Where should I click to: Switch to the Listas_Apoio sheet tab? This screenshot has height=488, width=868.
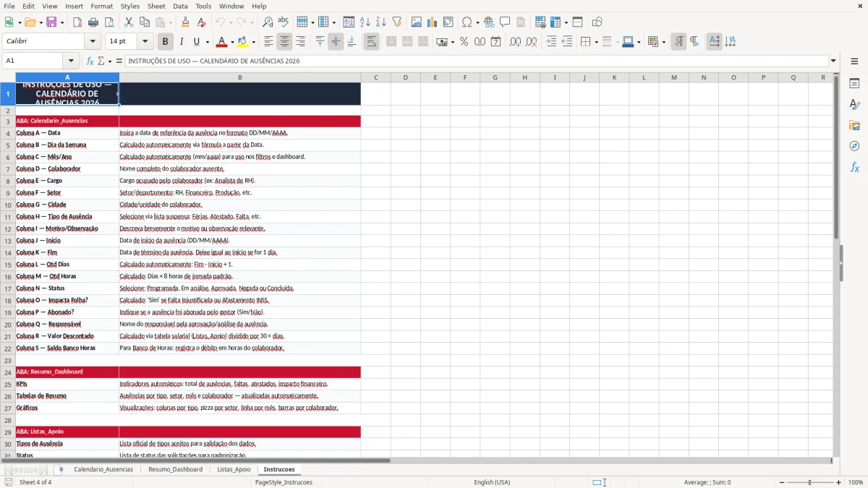234,469
